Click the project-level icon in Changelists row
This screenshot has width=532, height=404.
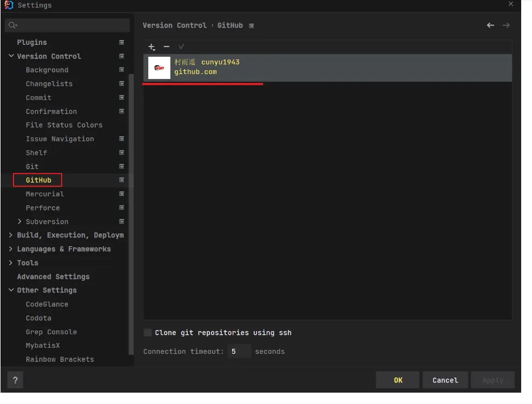point(121,84)
